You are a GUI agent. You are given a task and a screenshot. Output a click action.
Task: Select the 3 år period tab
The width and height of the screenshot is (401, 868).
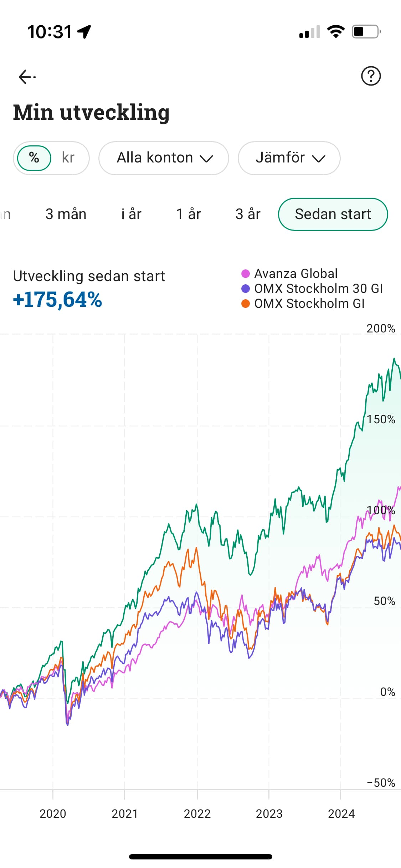click(x=248, y=214)
